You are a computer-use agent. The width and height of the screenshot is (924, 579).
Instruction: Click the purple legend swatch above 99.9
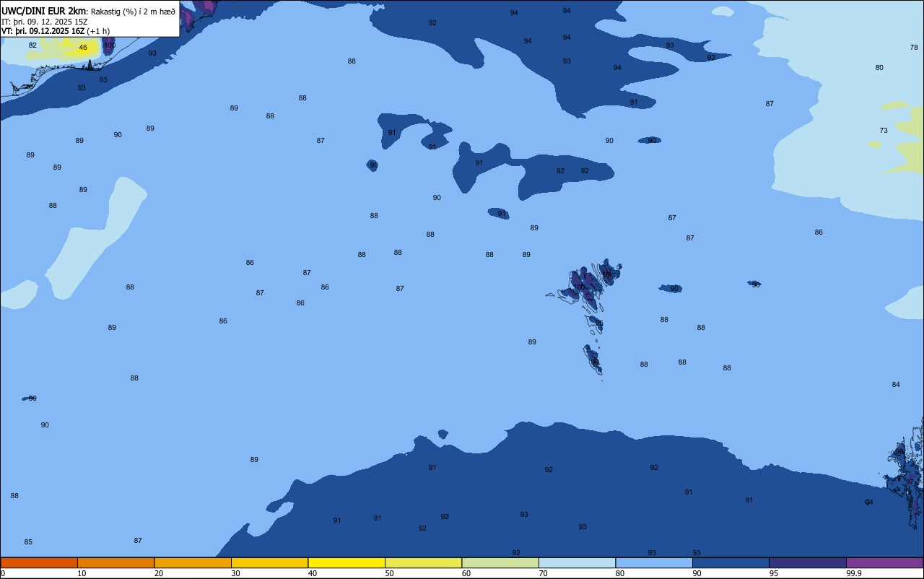click(x=884, y=562)
